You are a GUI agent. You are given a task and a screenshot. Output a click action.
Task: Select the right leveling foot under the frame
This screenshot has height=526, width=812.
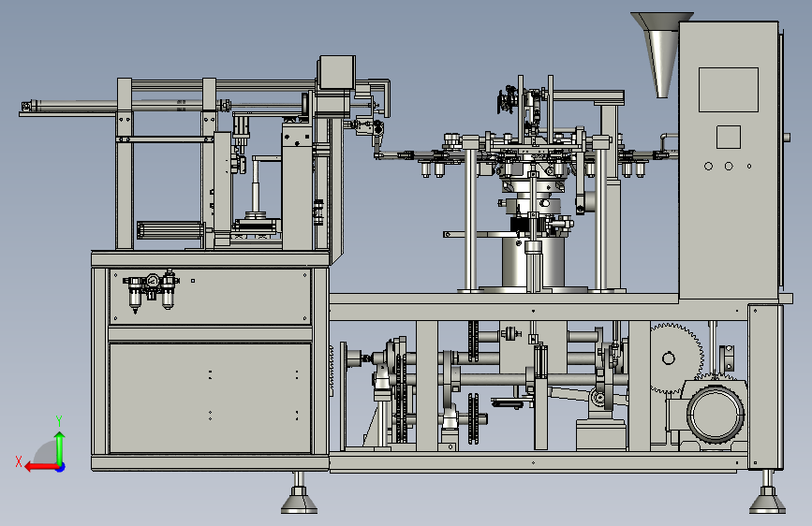767,492
